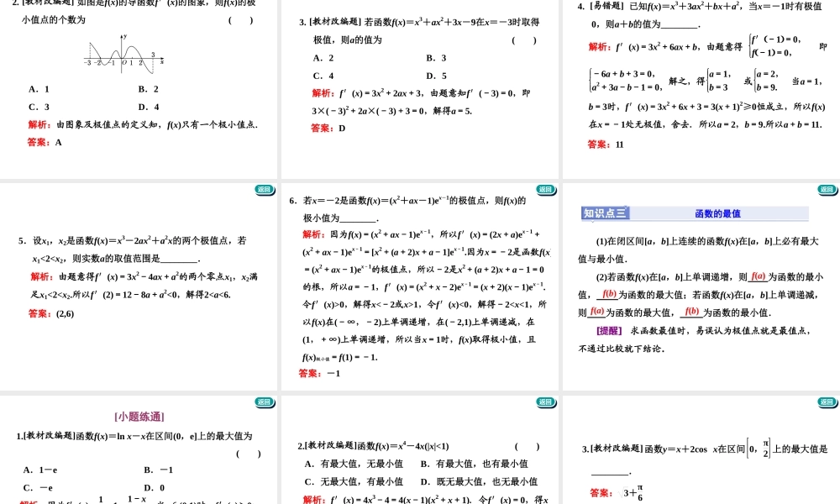Click the 返回 button on problem 5 slide
The height and width of the screenshot is (504, 840).
pyautogui.click(x=265, y=190)
